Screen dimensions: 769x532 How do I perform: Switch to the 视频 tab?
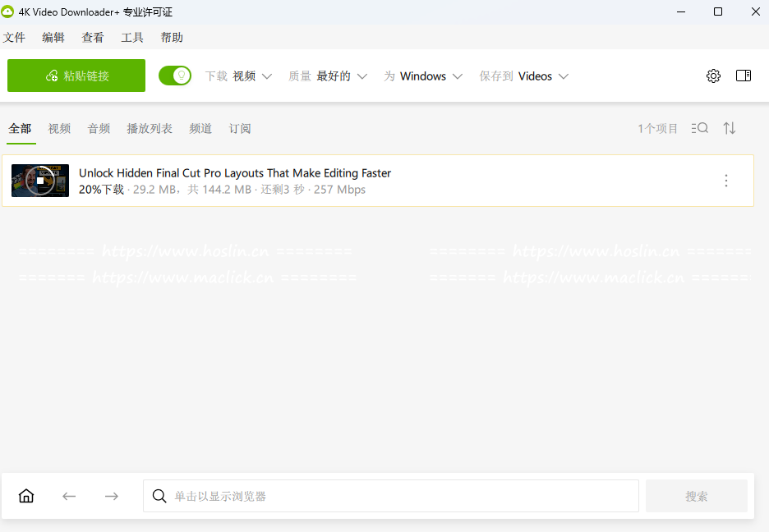(x=59, y=129)
